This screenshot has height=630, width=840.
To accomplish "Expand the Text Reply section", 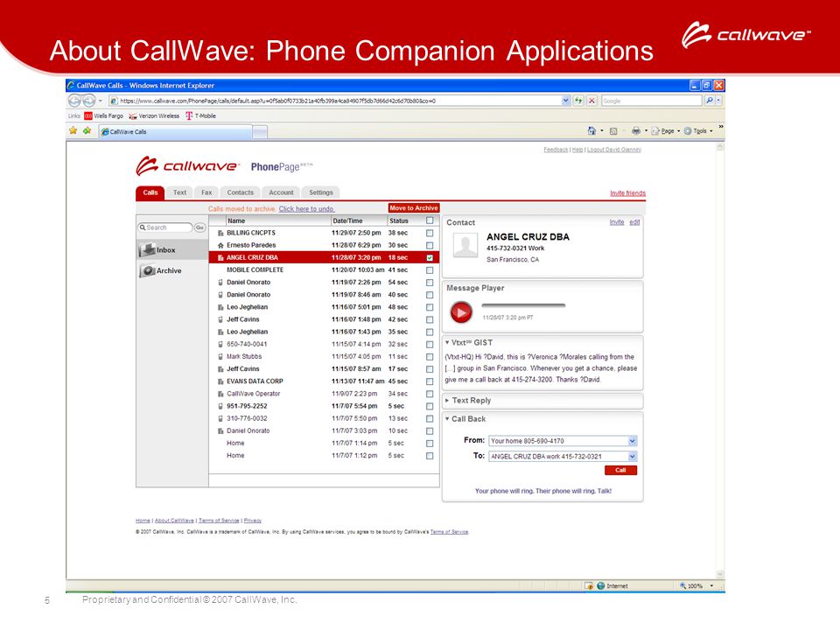I will pos(447,400).
